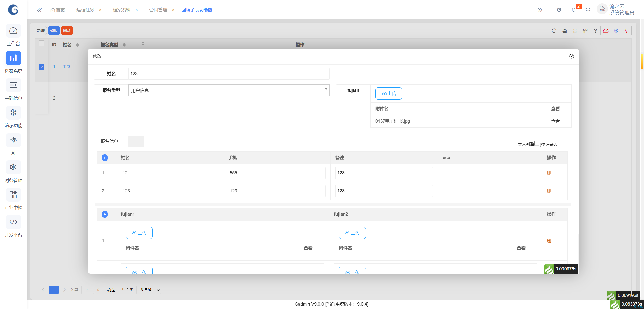Check the row 2 checkbox
The width and height of the screenshot is (644, 309).
[x=42, y=98]
